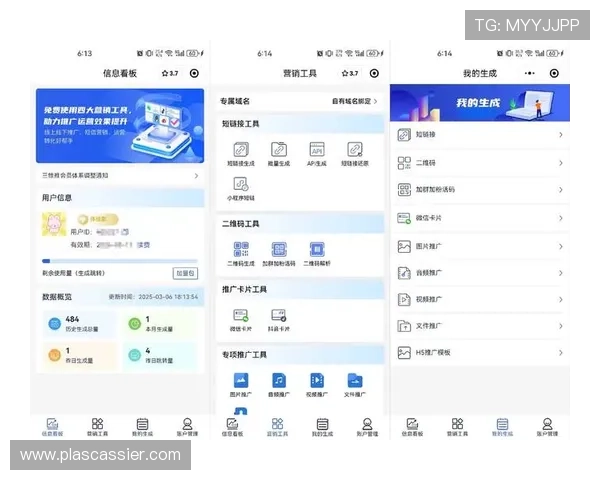600x480 pixels.
Task: Tap the 我的生成 top banner image
Action: coord(480,103)
